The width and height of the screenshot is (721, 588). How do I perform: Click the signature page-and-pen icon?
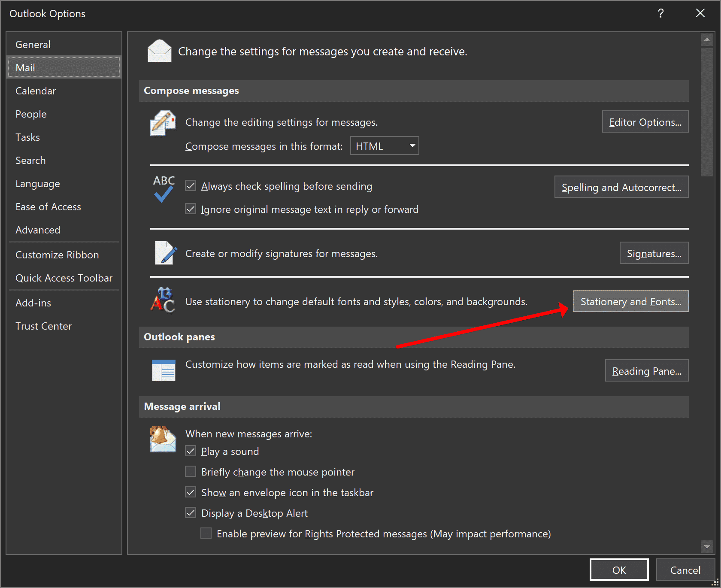coord(165,253)
